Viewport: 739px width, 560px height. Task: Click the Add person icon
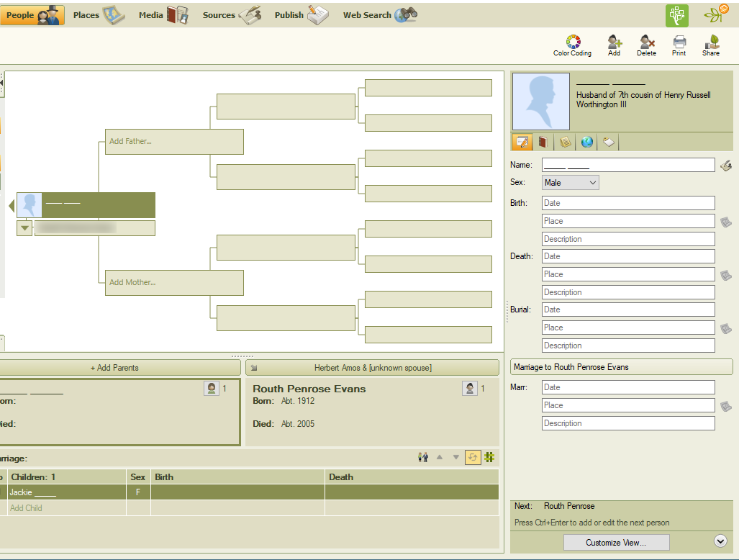(614, 45)
